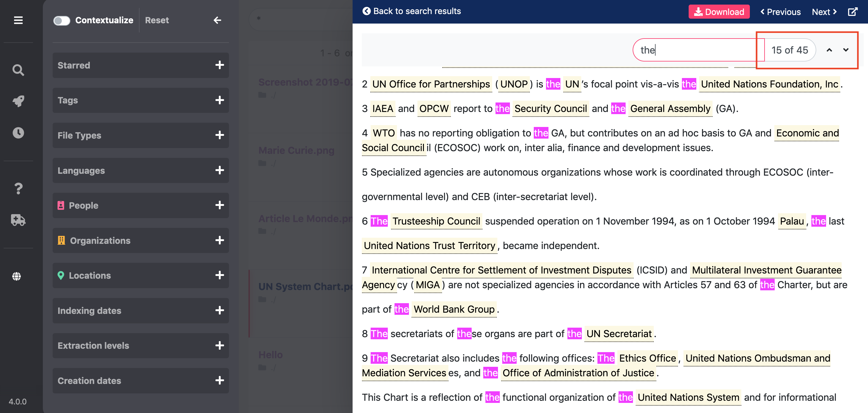Click the rocket icon in the sidebar
This screenshot has width=868, height=413.
tap(18, 101)
